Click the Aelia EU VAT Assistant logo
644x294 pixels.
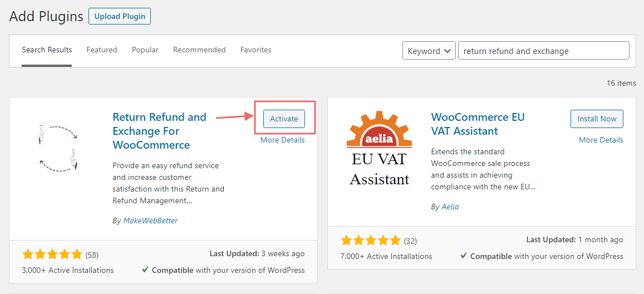[x=380, y=149]
